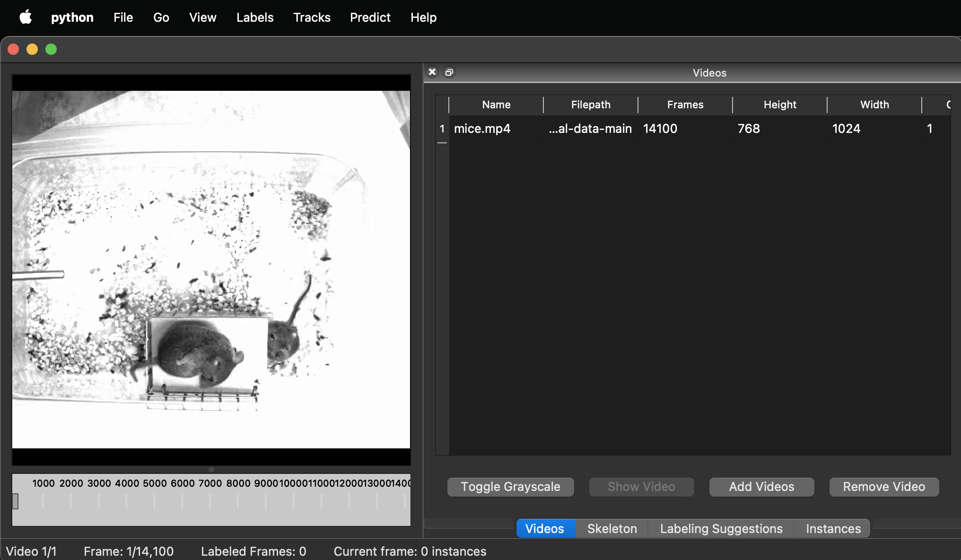Sort the table by Name column header
961x560 pixels.
tap(496, 105)
